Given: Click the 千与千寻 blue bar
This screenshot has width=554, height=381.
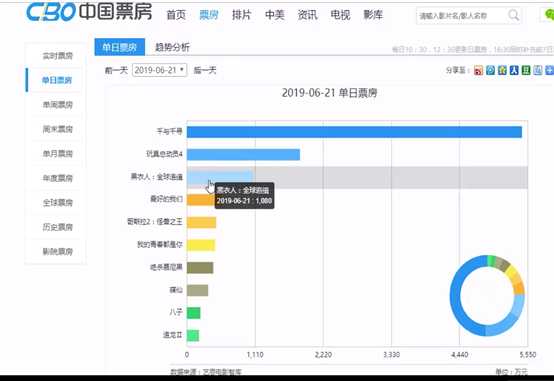Looking at the screenshot, I should pos(354,132).
